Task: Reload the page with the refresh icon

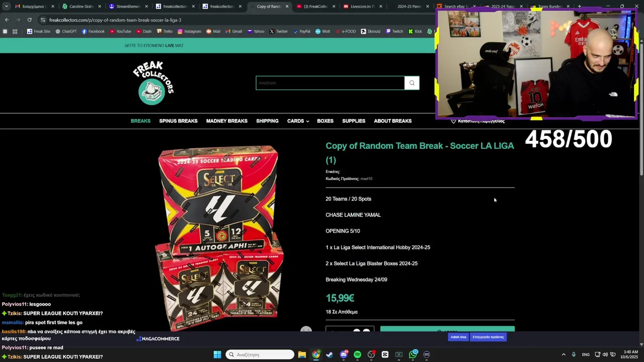Action: (x=30, y=20)
